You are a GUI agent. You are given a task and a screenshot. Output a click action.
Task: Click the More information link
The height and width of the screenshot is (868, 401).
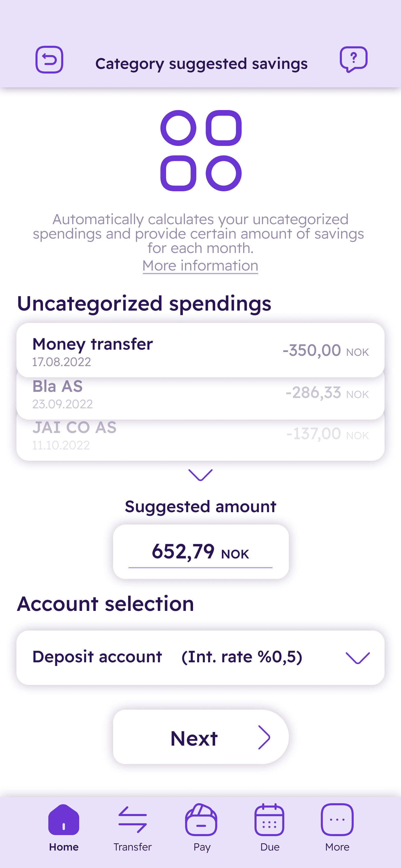pyautogui.click(x=200, y=266)
